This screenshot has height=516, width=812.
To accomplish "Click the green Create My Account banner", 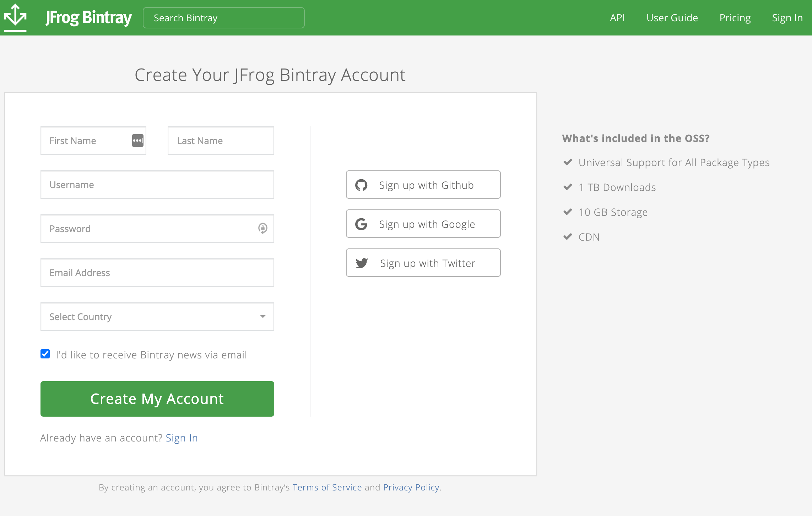I will coord(157,399).
